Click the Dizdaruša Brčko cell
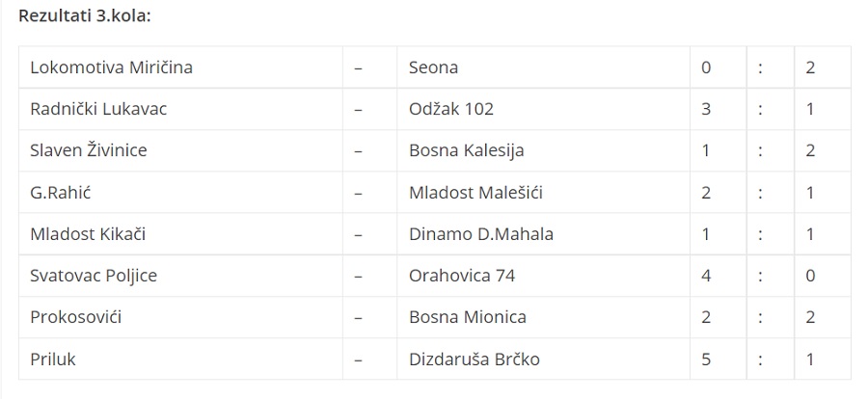Image resolution: width=868 pixels, height=399 pixels. (x=475, y=359)
